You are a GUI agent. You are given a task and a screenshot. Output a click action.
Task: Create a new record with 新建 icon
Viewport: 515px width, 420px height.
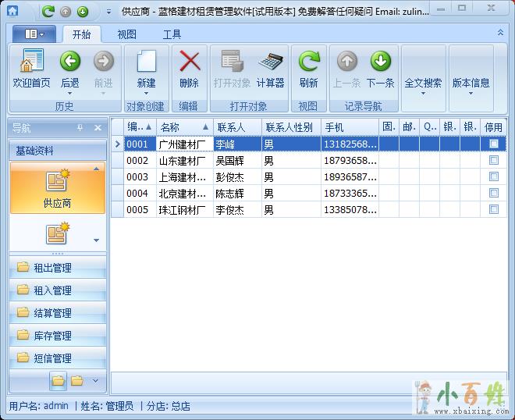click(146, 62)
